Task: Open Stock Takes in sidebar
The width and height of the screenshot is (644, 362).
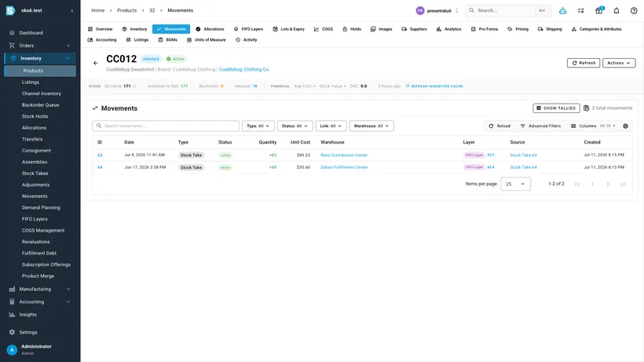Action: pos(35,174)
